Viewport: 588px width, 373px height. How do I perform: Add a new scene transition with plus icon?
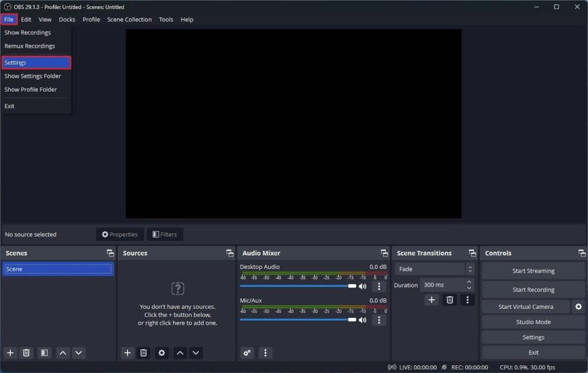coord(431,300)
